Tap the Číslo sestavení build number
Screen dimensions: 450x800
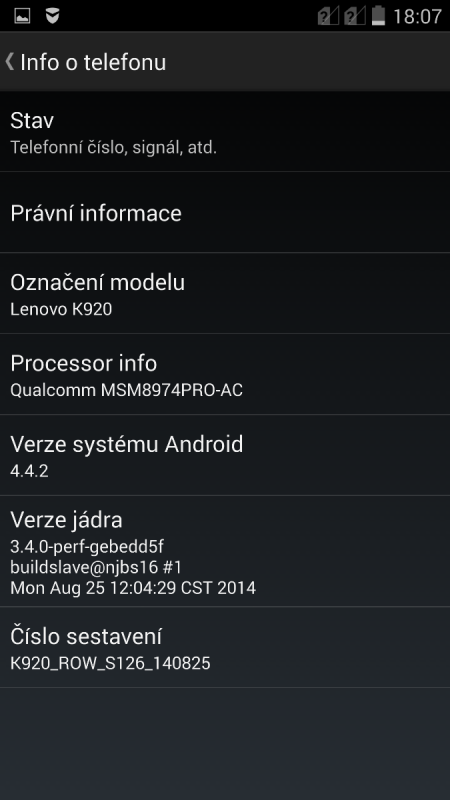click(x=225, y=647)
